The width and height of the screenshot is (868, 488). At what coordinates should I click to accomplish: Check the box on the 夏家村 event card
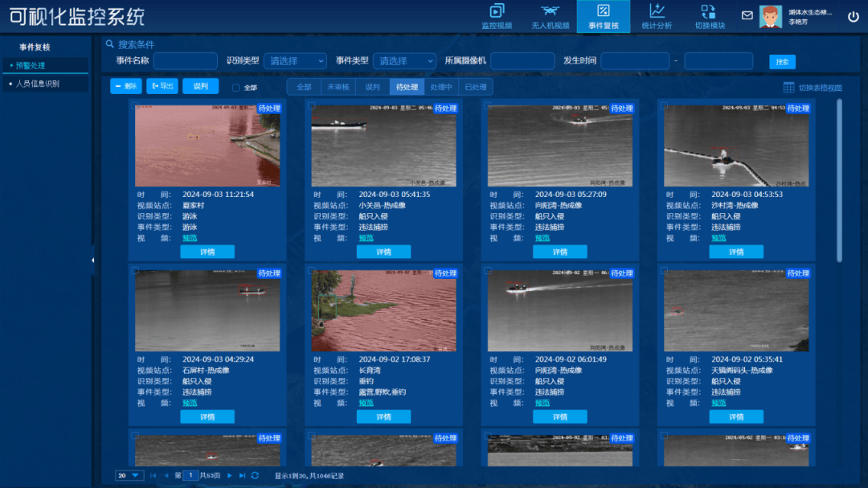[135, 106]
